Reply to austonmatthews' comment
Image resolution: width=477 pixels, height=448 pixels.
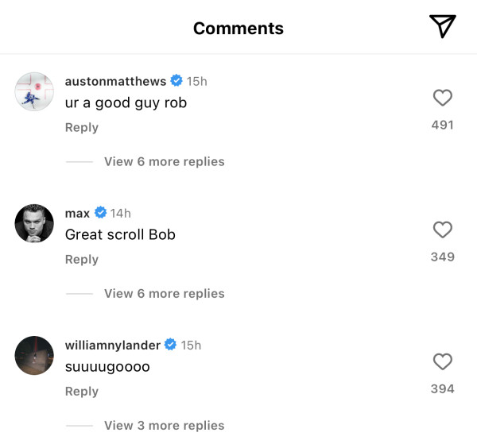click(82, 127)
